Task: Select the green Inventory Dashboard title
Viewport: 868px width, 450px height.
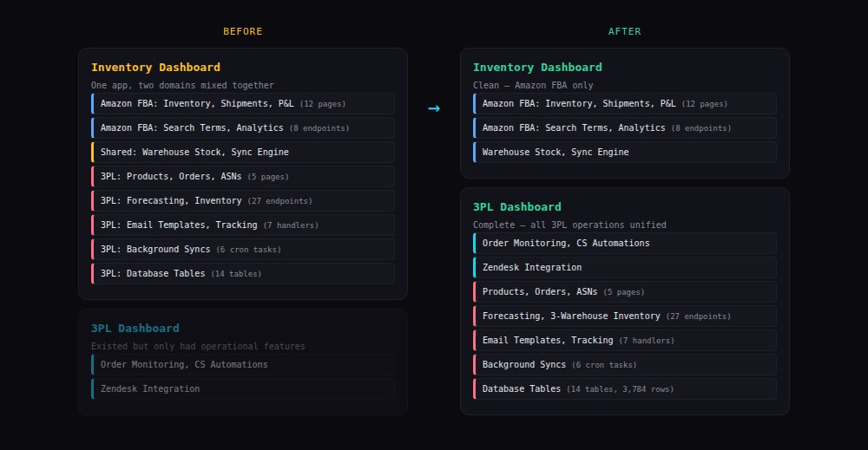Action: [537, 68]
